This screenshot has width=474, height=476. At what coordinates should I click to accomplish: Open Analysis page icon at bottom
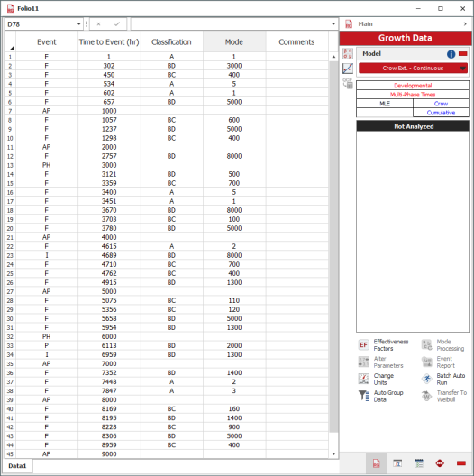[397, 463]
